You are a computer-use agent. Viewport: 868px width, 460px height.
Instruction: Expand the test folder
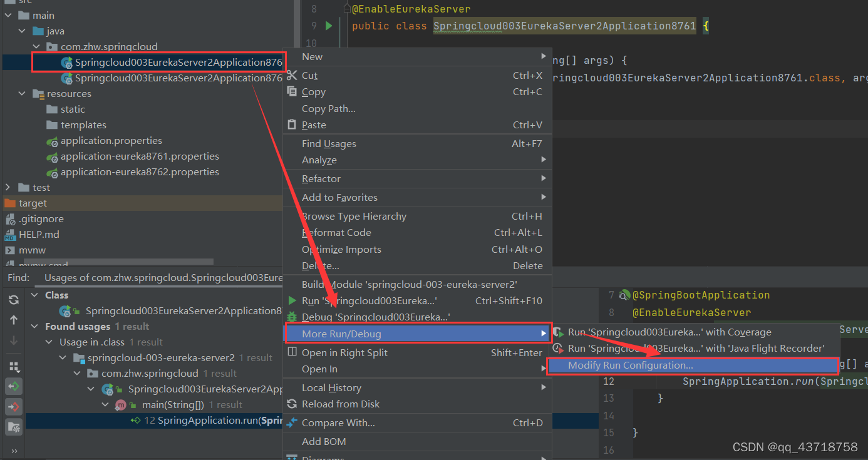point(8,187)
